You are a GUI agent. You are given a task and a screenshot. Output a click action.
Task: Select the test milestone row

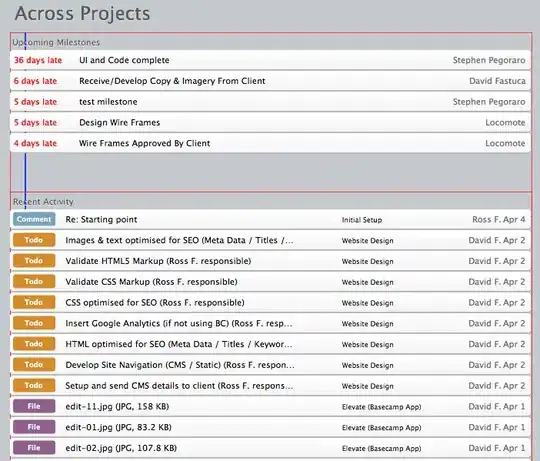[x=270, y=102]
